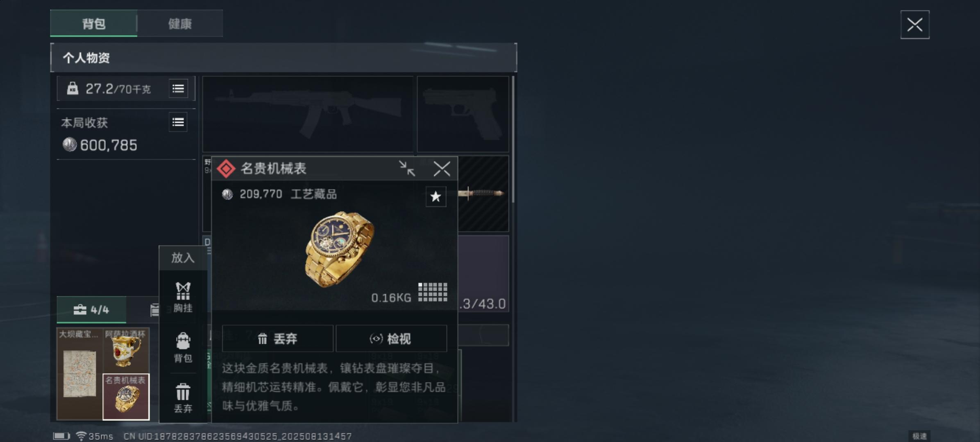
Task: Move item to backpack (背包) in 放入 menu
Action: pos(183,347)
